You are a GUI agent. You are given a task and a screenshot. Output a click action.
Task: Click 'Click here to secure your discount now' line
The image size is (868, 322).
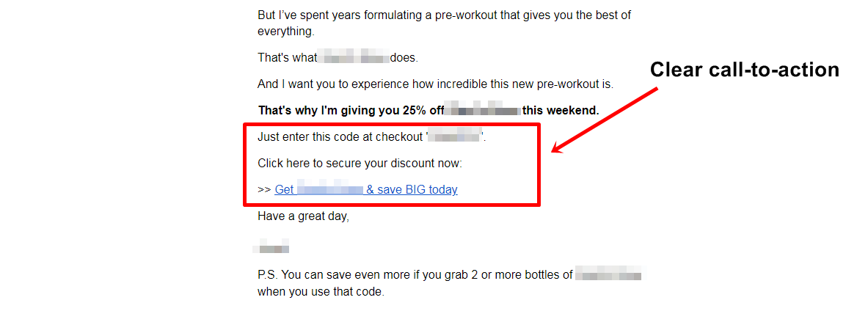[360, 163]
